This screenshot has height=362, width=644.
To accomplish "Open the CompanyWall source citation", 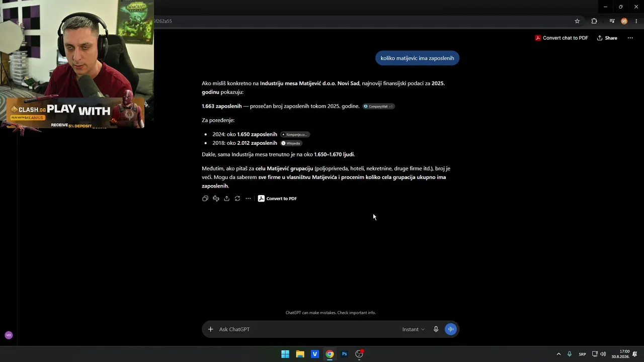I will [378, 107].
